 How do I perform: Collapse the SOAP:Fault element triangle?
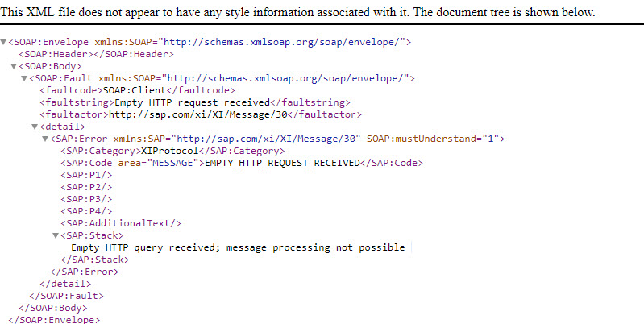click(x=24, y=78)
